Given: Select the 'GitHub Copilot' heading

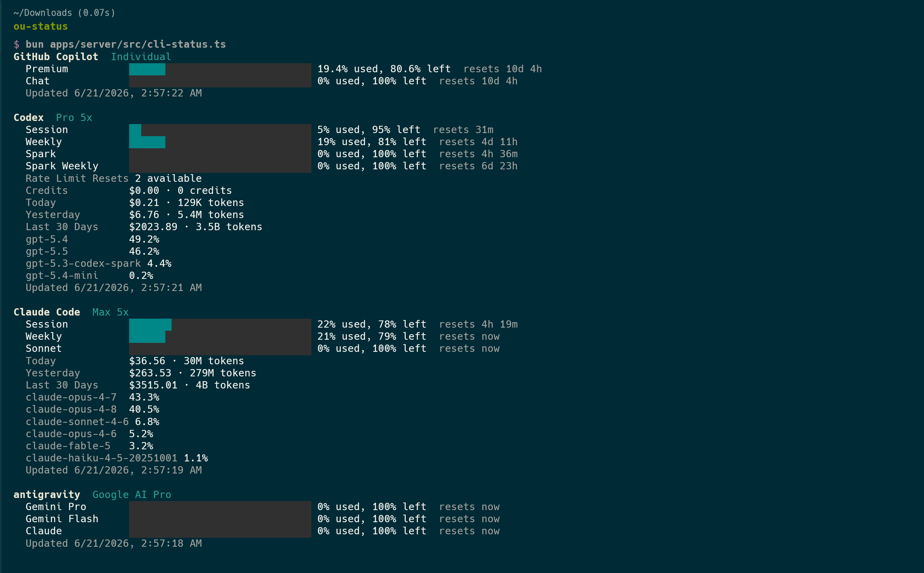Looking at the screenshot, I should [x=56, y=57].
